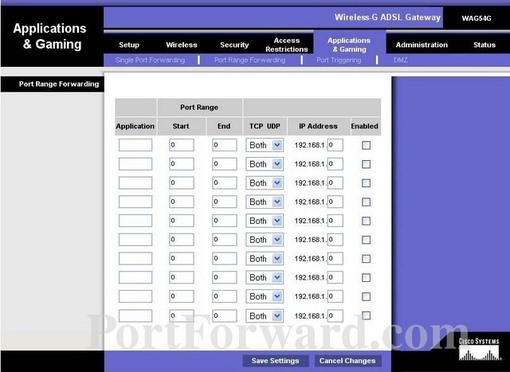Open the Setup tab
This screenshot has height=372, width=510.
point(129,45)
